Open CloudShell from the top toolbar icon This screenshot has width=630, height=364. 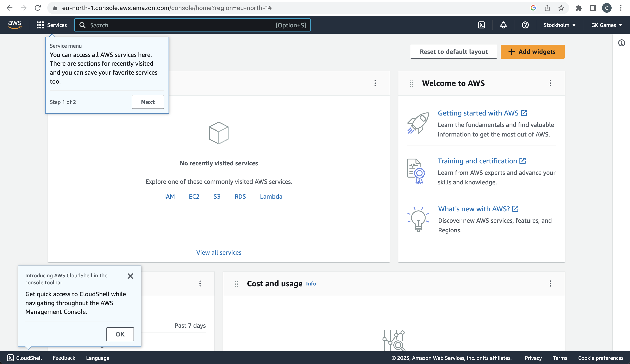[481, 25]
